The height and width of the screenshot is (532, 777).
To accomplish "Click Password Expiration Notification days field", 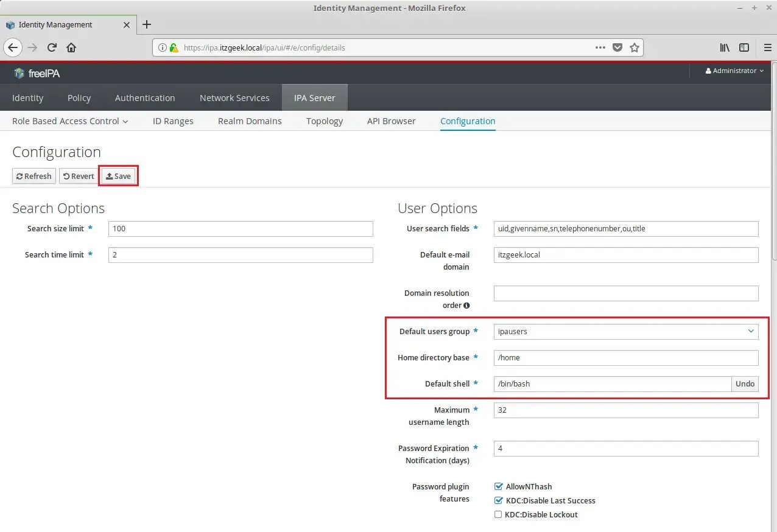I will (x=626, y=449).
